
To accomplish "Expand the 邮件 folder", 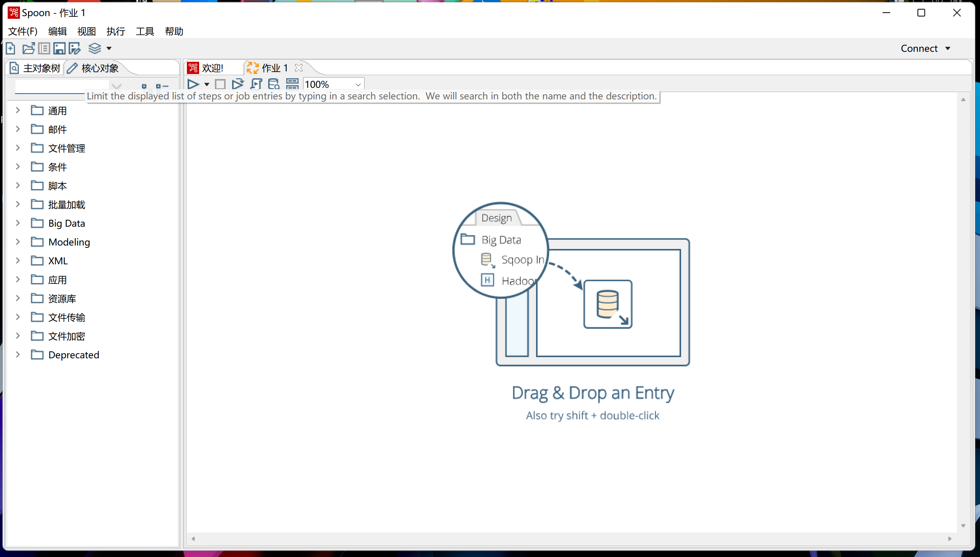I will click(x=18, y=129).
